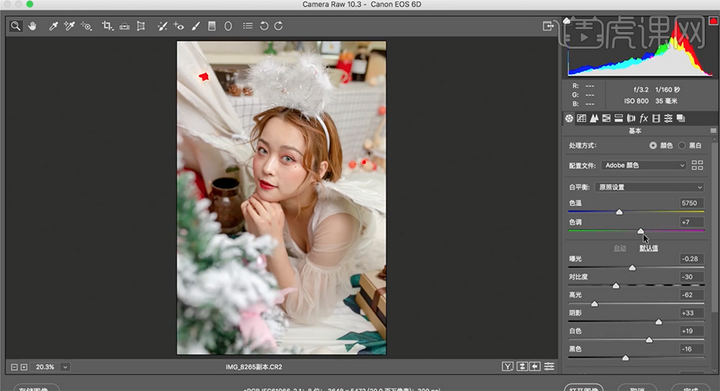Toggle highlight clipping warning in histogram
This screenshot has width=720, height=391.
pyautogui.click(x=713, y=21)
